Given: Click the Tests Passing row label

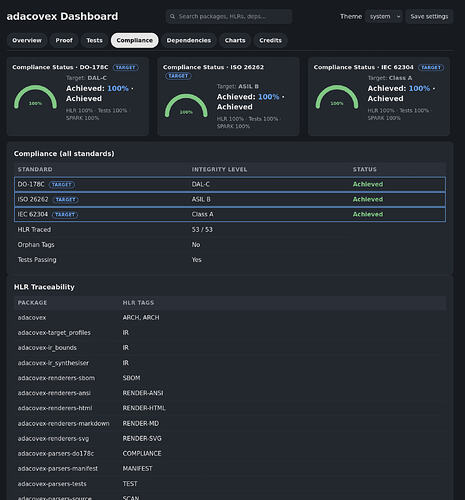Looking at the screenshot, I should [x=37, y=260].
